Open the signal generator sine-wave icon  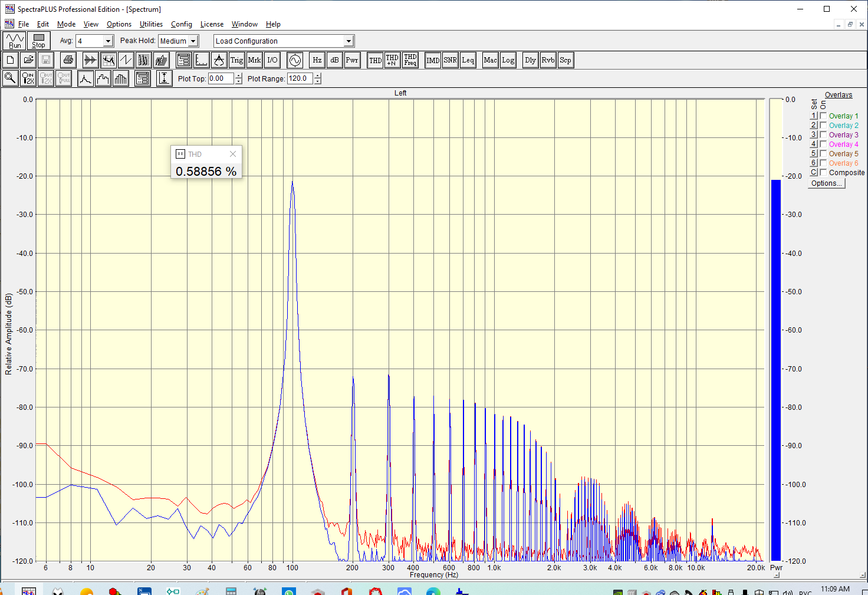(x=295, y=60)
